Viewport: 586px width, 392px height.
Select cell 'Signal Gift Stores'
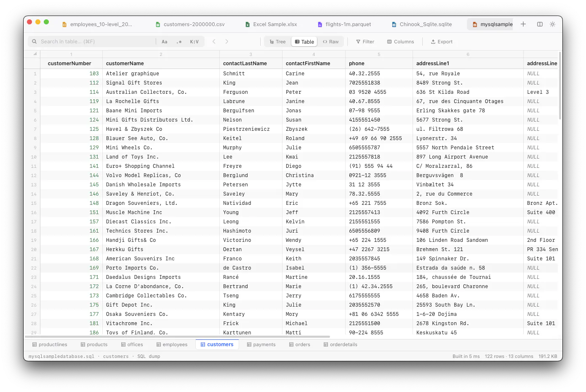tap(161, 83)
